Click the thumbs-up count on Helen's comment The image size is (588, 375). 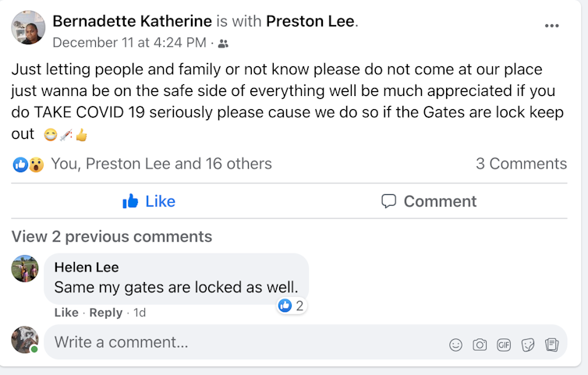pos(292,306)
